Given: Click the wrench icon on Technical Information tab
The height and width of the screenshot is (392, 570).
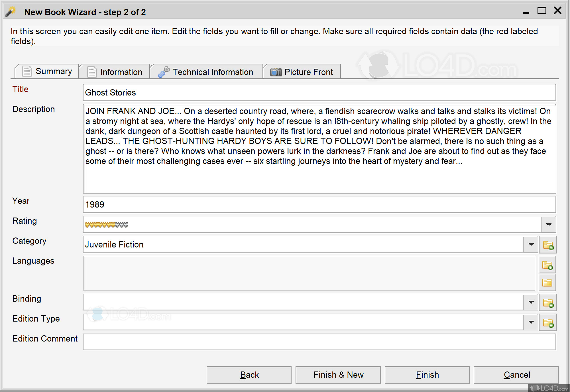Looking at the screenshot, I should (164, 72).
